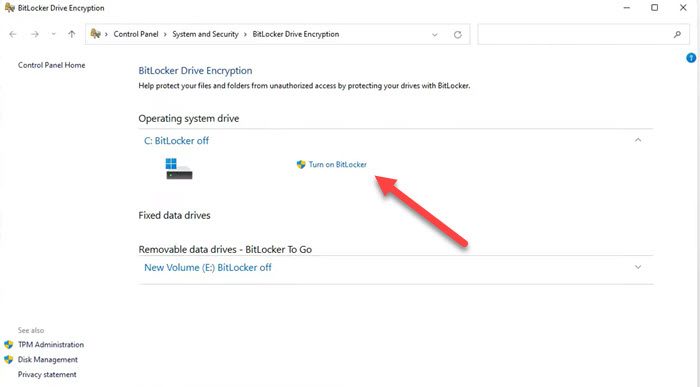The image size is (700, 387).
Task: Click the BitLocker Drive Encryption page title
Action: 195,71
